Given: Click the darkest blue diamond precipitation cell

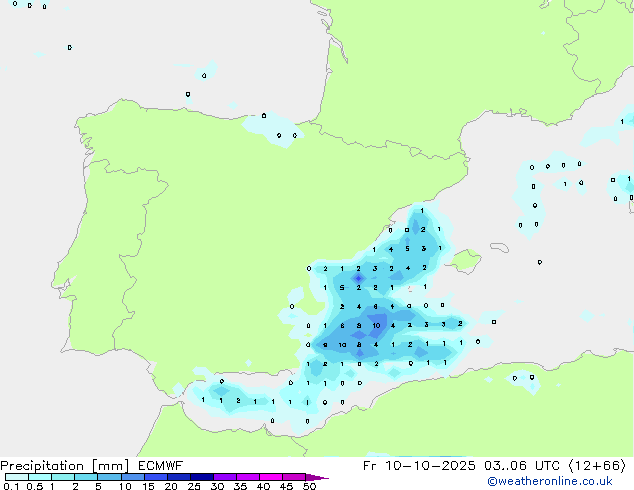Looking at the screenshot, I should [358, 278].
